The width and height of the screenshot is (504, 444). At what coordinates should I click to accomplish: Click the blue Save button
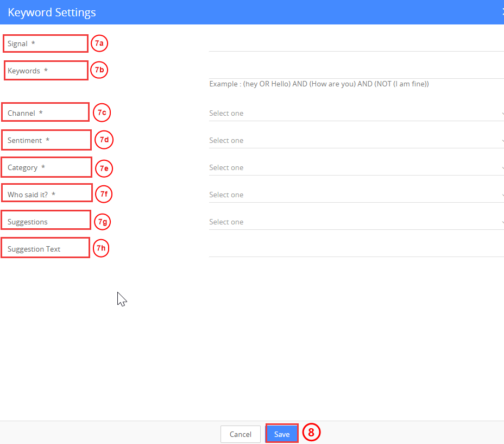(x=282, y=434)
